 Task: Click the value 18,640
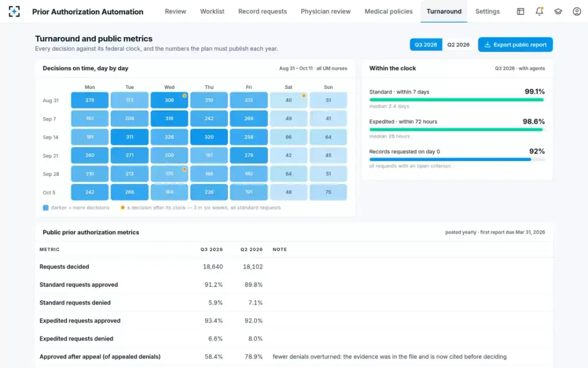coord(213,267)
